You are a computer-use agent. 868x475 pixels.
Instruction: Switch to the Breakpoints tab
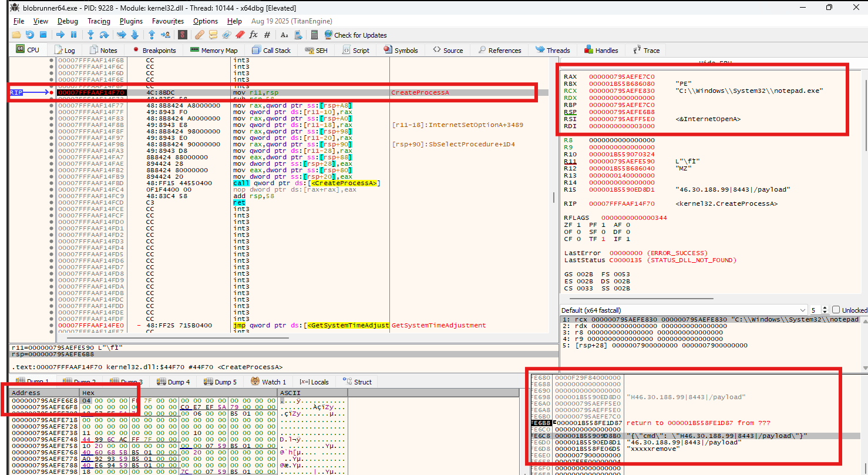click(x=154, y=50)
